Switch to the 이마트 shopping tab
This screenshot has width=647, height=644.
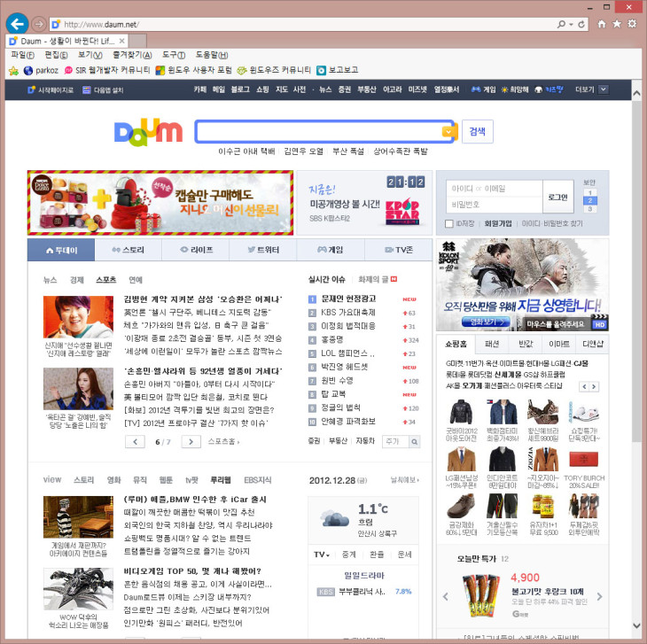pyautogui.click(x=559, y=344)
